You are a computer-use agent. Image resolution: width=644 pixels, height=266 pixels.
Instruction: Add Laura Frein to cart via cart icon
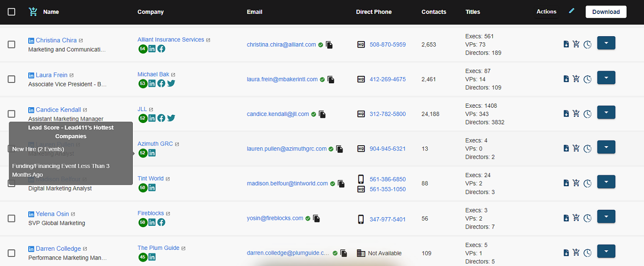pos(576,78)
